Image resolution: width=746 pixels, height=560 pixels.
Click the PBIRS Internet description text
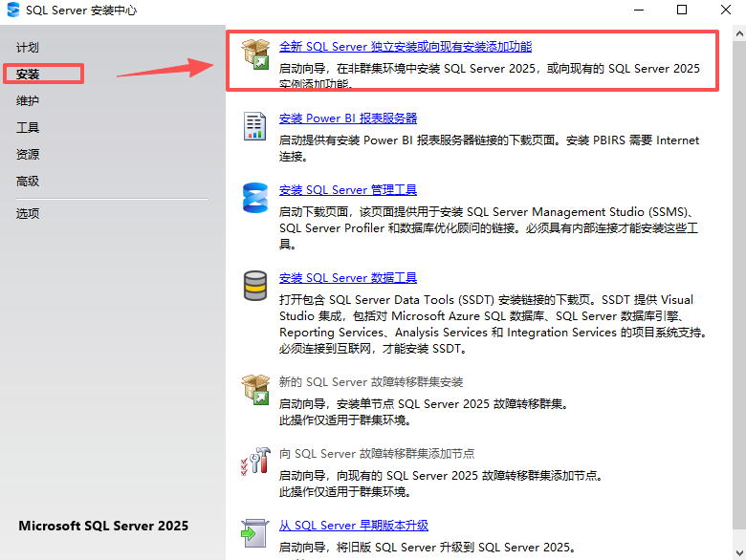tap(489, 148)
